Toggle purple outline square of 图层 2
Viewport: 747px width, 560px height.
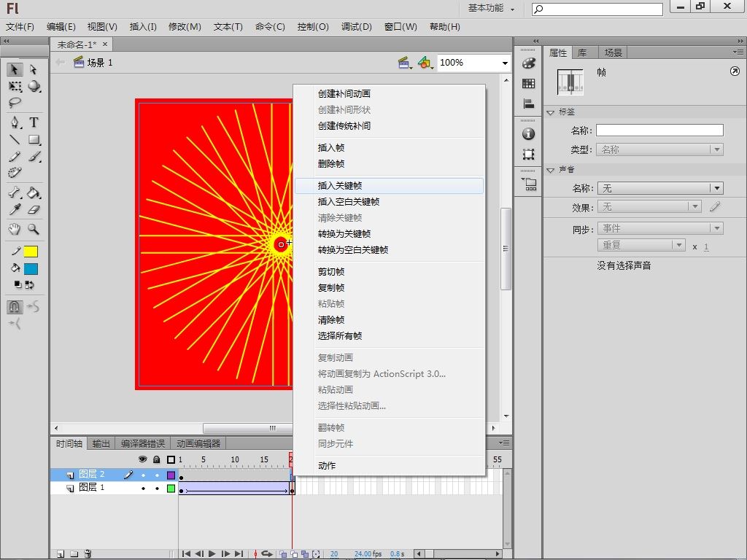tap(171, 475)
